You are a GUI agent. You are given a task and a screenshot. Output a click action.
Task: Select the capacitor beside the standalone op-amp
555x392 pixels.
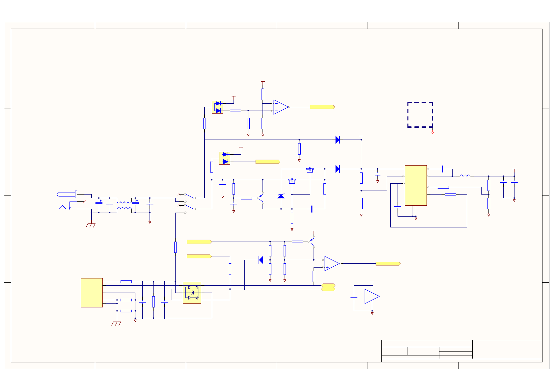pyautogui.click(x=354, y=298)
